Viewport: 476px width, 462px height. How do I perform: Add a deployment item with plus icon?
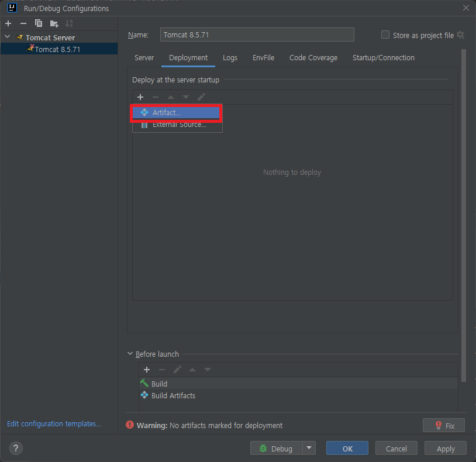point(140,97)
